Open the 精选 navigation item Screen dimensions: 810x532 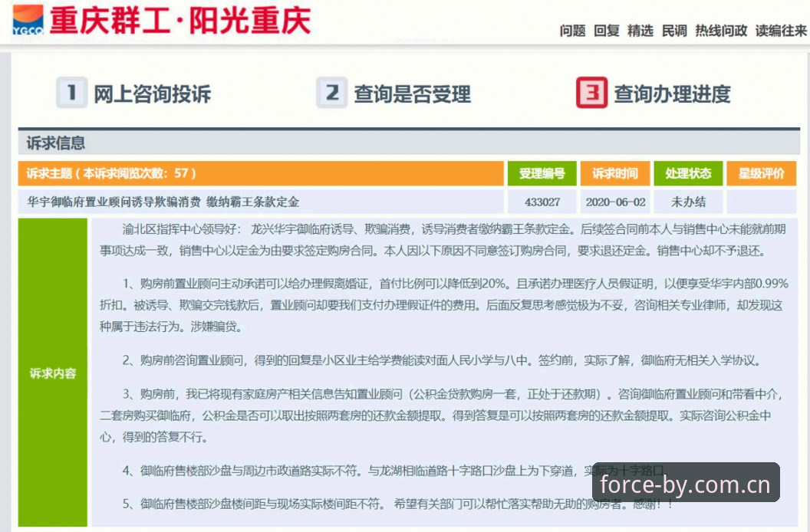[x=640, y=31]
